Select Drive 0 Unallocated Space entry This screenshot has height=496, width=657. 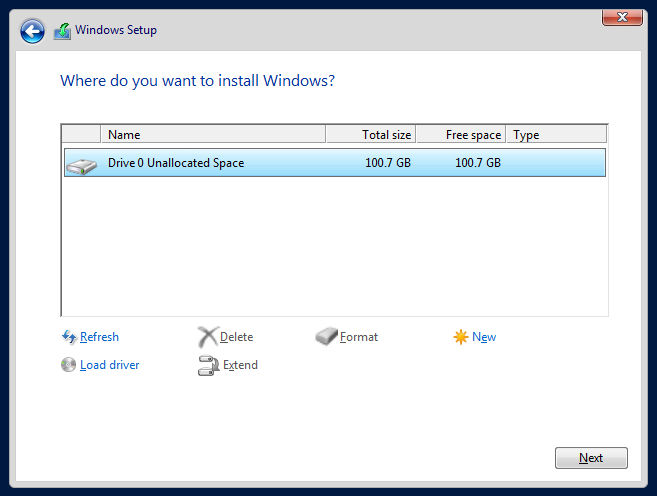pyautogui.click(x=335, y=163)
